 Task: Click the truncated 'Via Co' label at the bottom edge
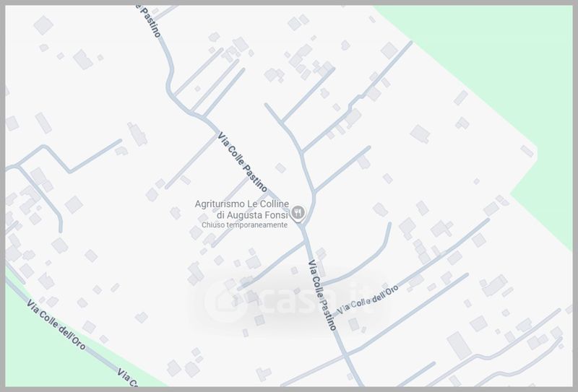(128, 378)
